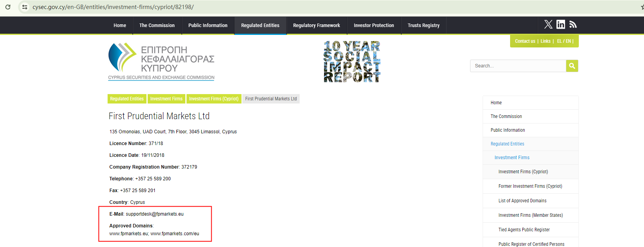Open www.fpmarkets.eu approved domain

(128, 234)
